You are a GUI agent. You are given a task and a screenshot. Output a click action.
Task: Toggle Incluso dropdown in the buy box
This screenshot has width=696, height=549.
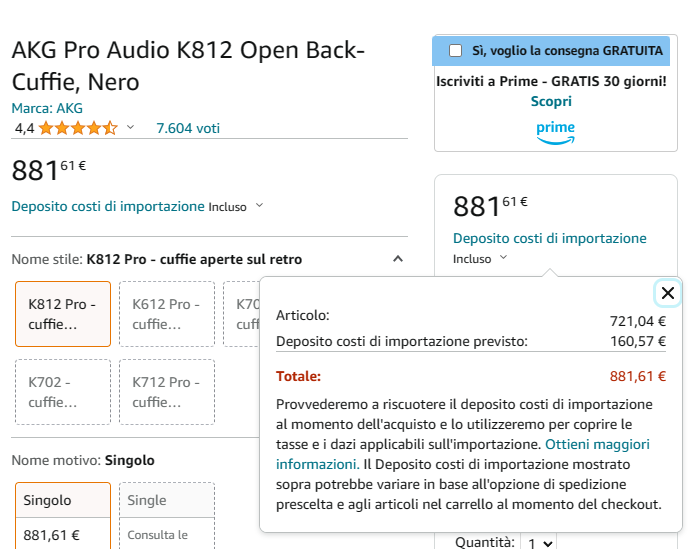pos(481,258)
